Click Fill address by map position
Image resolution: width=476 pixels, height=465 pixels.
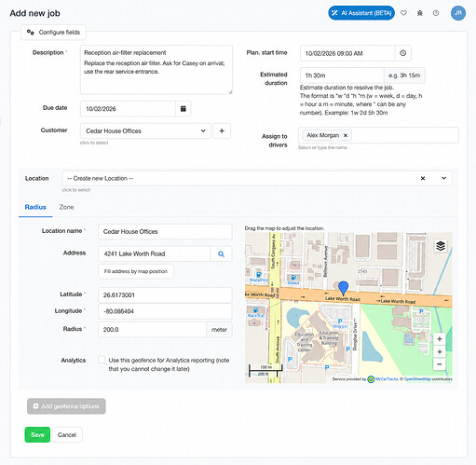tap(136, 271)
